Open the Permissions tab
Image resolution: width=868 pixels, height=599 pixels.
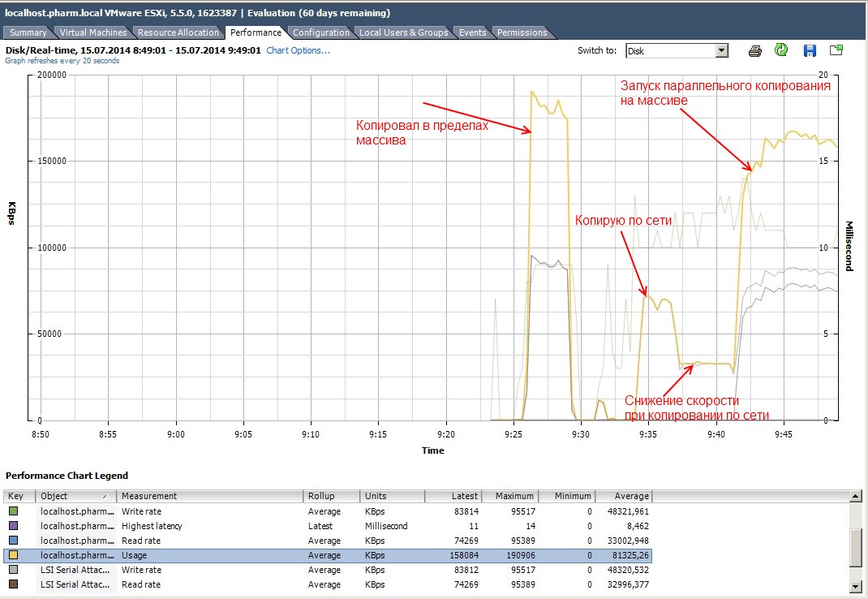coord(522,32)
